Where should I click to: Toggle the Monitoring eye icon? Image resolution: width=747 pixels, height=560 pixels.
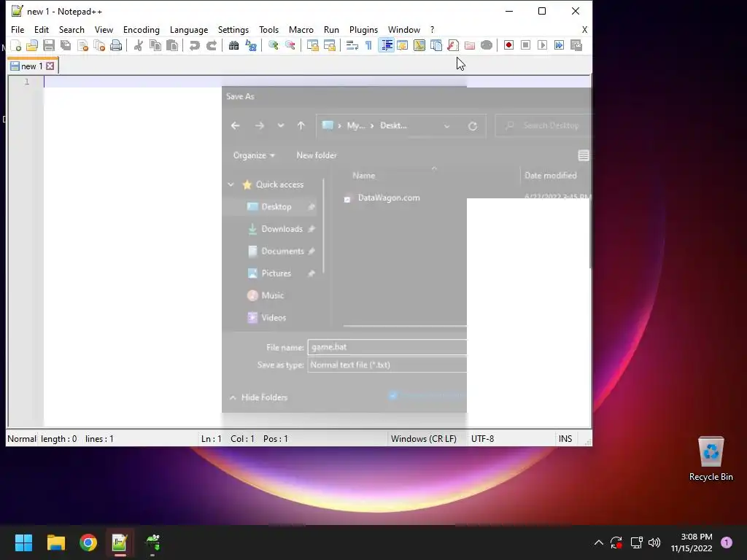487,45
